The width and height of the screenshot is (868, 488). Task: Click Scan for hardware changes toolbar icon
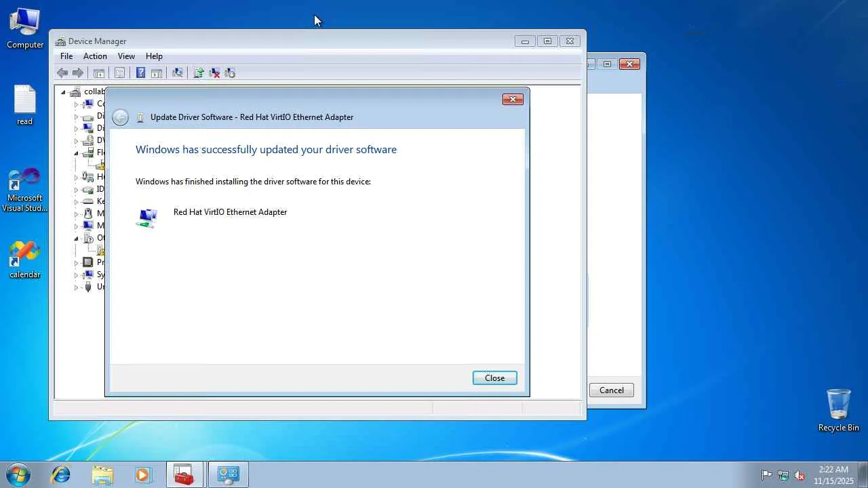[178, 73]
